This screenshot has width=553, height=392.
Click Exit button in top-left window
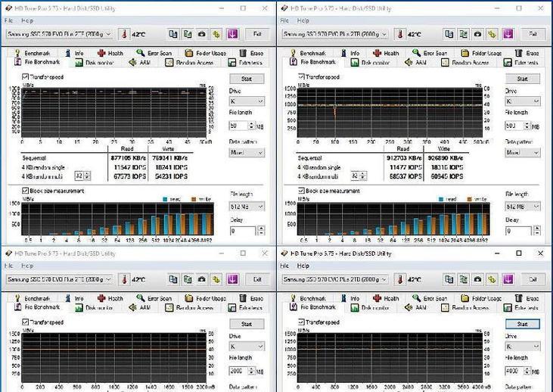pos(257,34)
